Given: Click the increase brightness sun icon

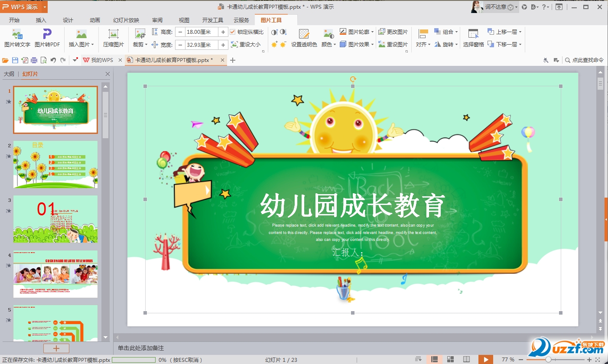Looking at the screenshot, I should tap(274, 44).
